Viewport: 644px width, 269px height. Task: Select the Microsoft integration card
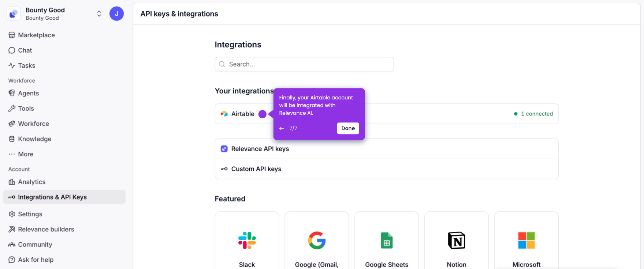click(x=526, y=240)
